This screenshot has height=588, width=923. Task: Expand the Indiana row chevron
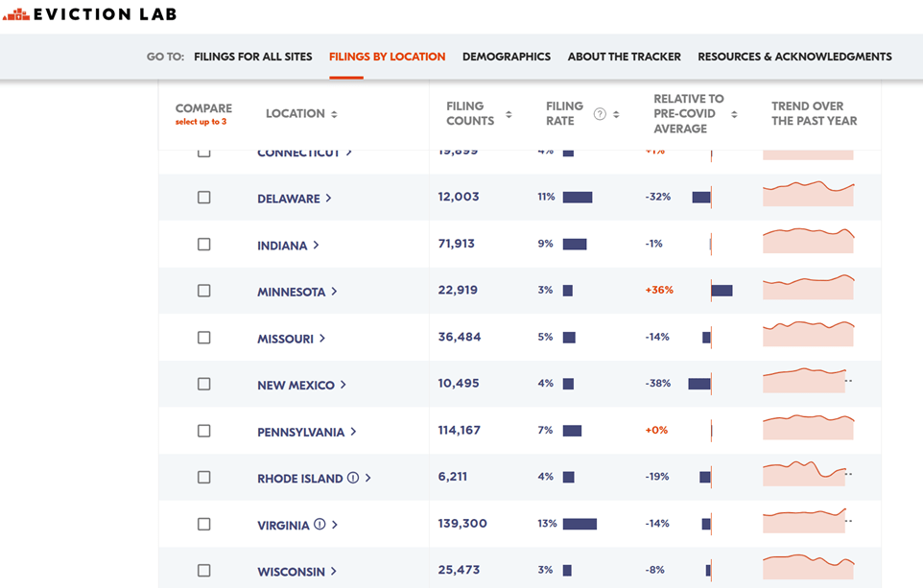click(316, 246)
